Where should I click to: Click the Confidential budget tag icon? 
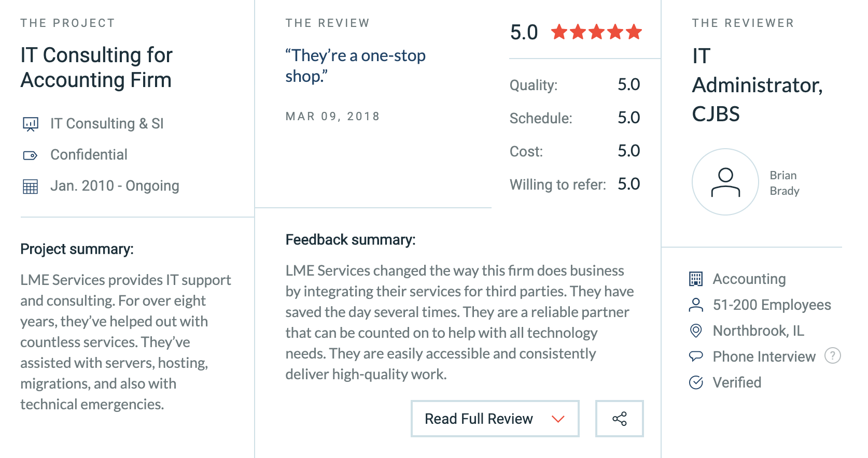[x=31, y=155]
